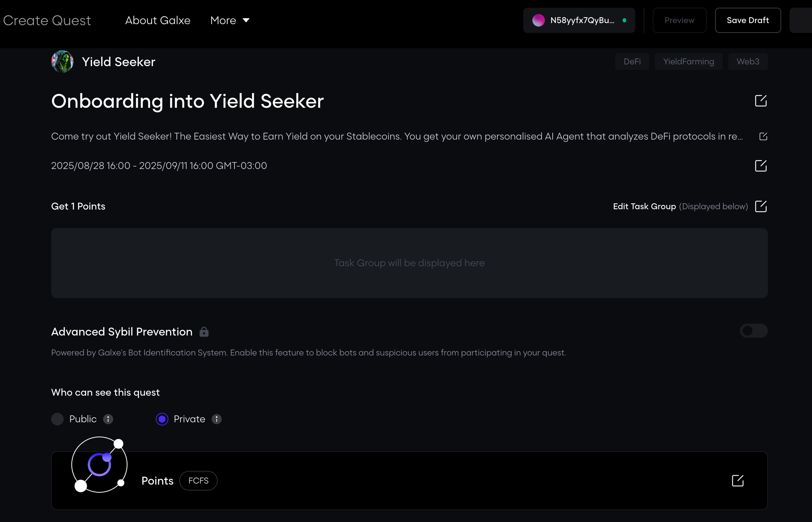The height and width of the screenshot is (522, 812).
Task: Enable the Advanced Sybil Prevention toggle
Action: [753, 331]
